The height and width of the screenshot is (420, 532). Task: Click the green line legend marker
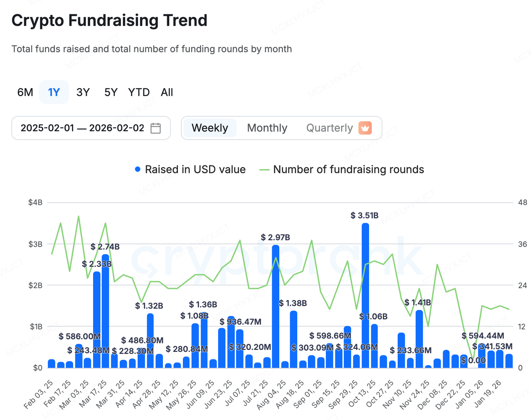click(264, 169)
